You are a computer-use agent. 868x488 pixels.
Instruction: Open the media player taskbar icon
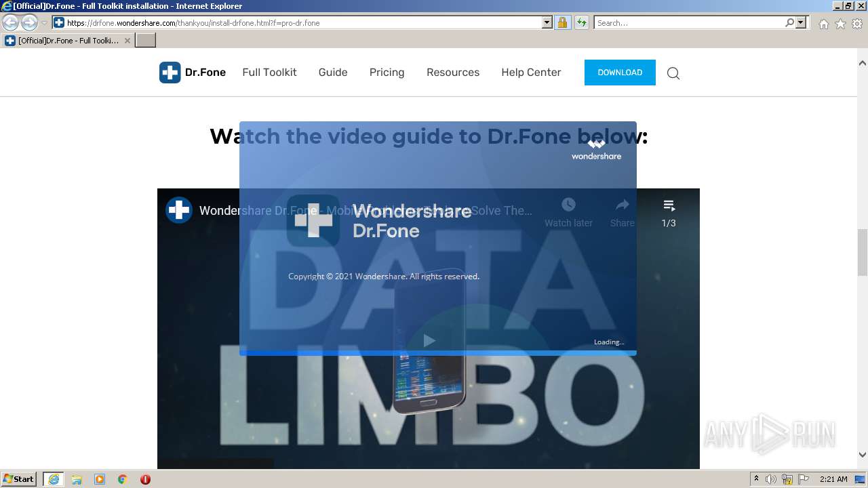point(100,479)
